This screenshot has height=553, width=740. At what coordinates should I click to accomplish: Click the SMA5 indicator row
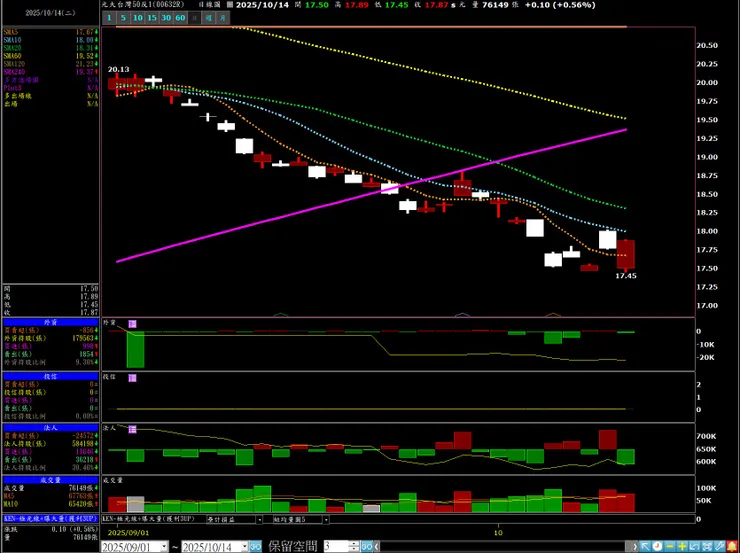[x=50, y=32]
